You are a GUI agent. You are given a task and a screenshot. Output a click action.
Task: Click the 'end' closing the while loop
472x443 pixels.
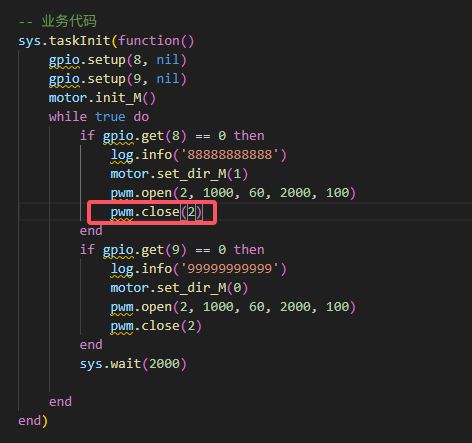tap(60, 402)
